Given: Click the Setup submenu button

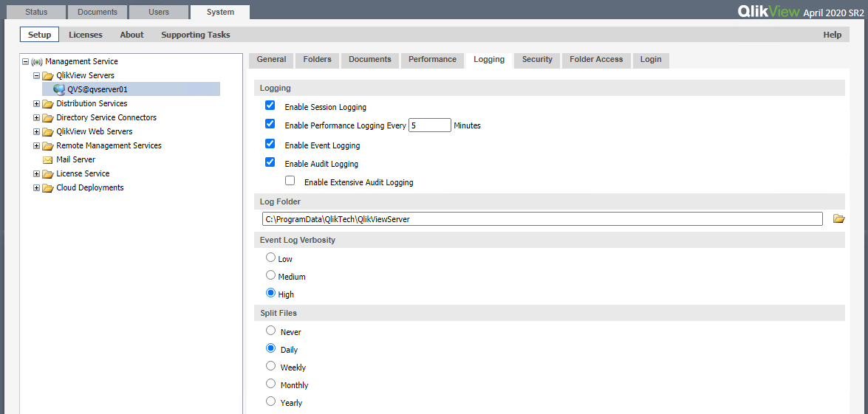Looking at the screenshot, I should [x=40, y=35].
